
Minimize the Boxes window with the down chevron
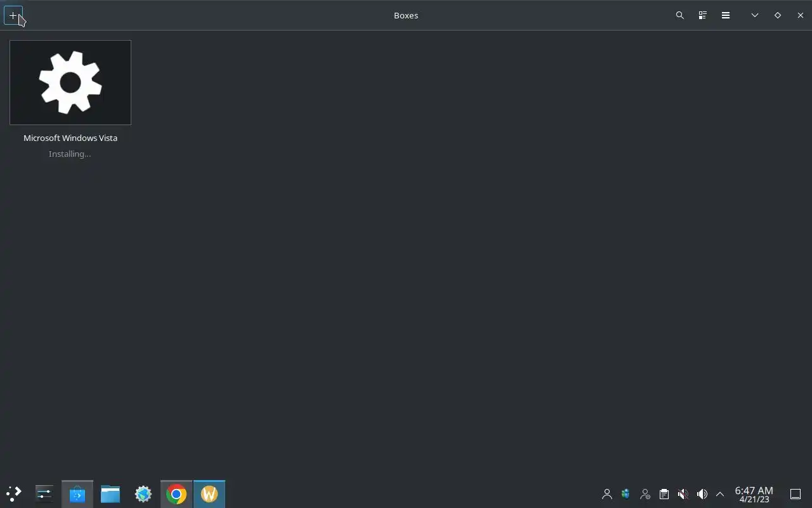click(x=755, y=15)
